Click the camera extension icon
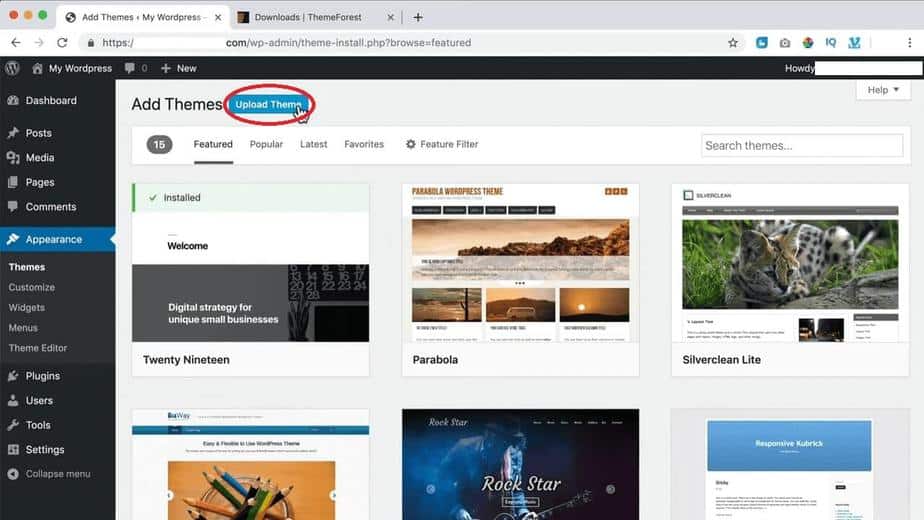Screen dimensions: 924x520 pyautogui.click(x=784, y=42)
